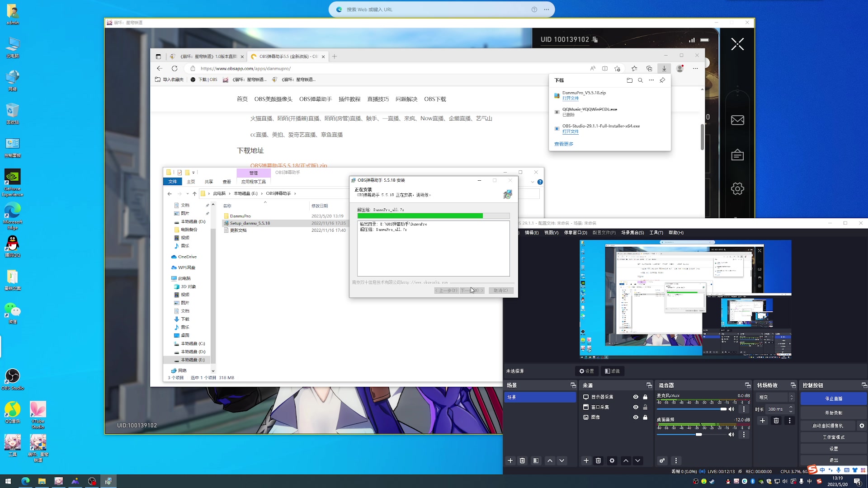The image size is (868, 488).
Task: Mute the 麦克风/Aux audio channel
Action: [x=731, y=409]
